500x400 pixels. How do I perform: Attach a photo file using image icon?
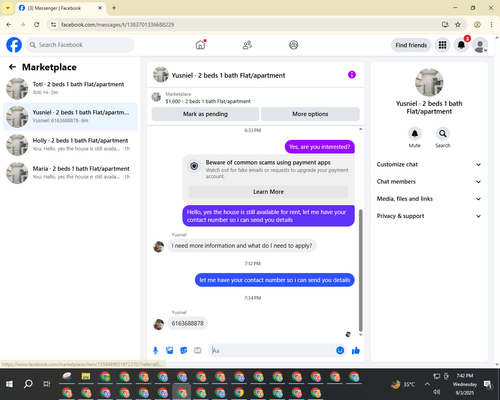pyautogui.click(x=170, y=350)
